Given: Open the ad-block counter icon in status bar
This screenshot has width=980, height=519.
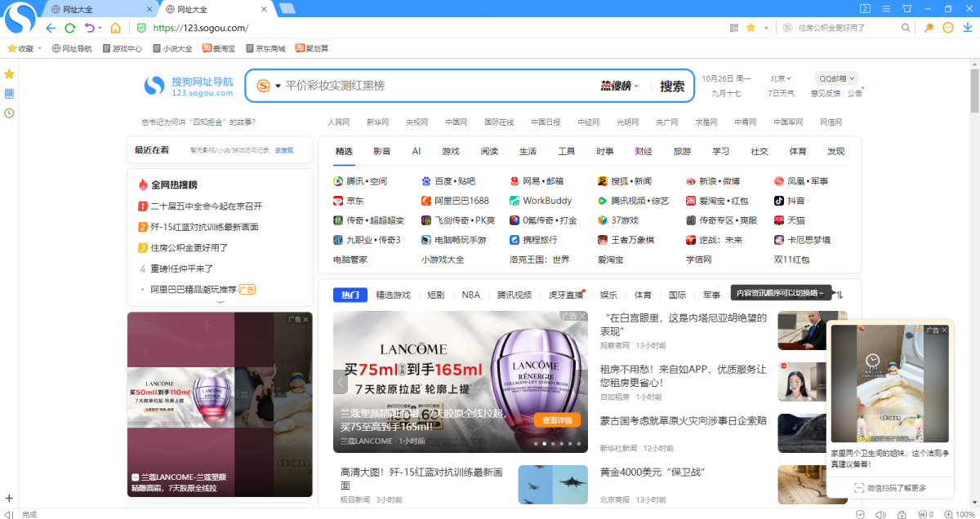Looking at the screenshot, I should [924, 514].
